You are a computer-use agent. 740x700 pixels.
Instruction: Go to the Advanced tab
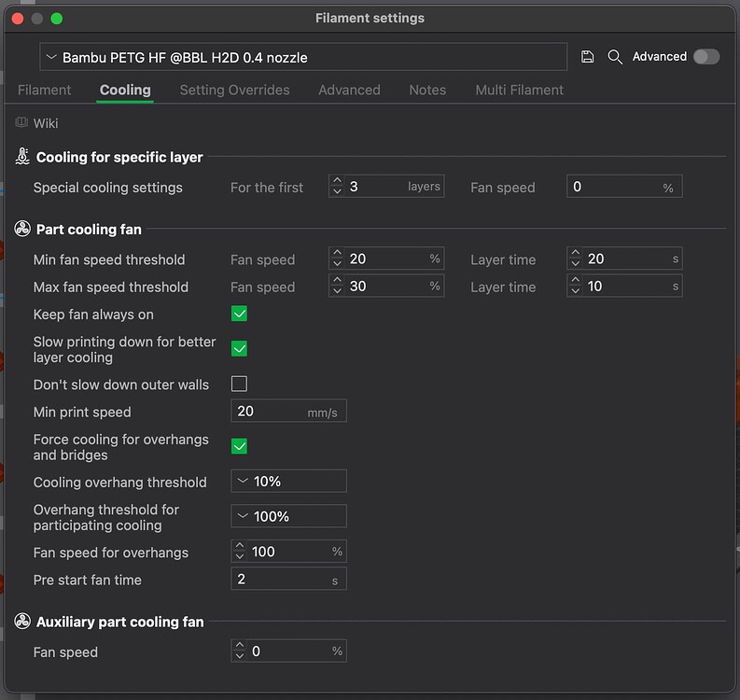[349, 90]
